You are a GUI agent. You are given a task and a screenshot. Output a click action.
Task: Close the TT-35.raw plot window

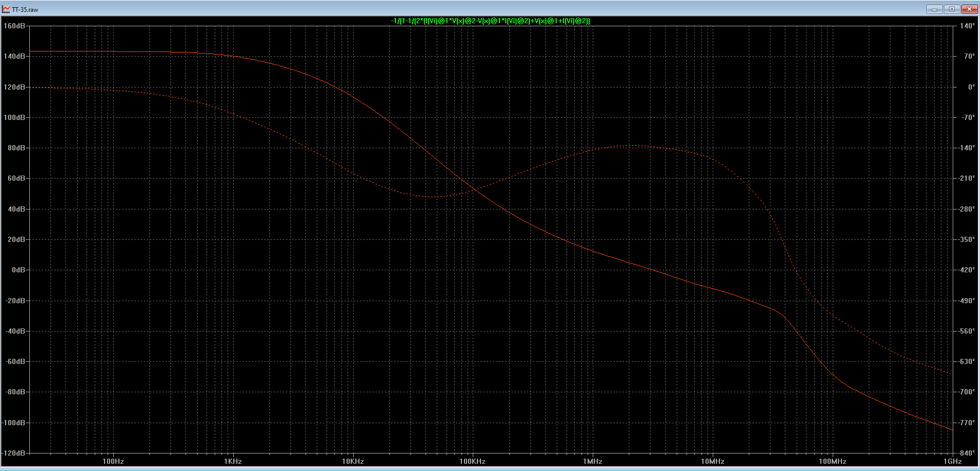(x=969, y=9)
